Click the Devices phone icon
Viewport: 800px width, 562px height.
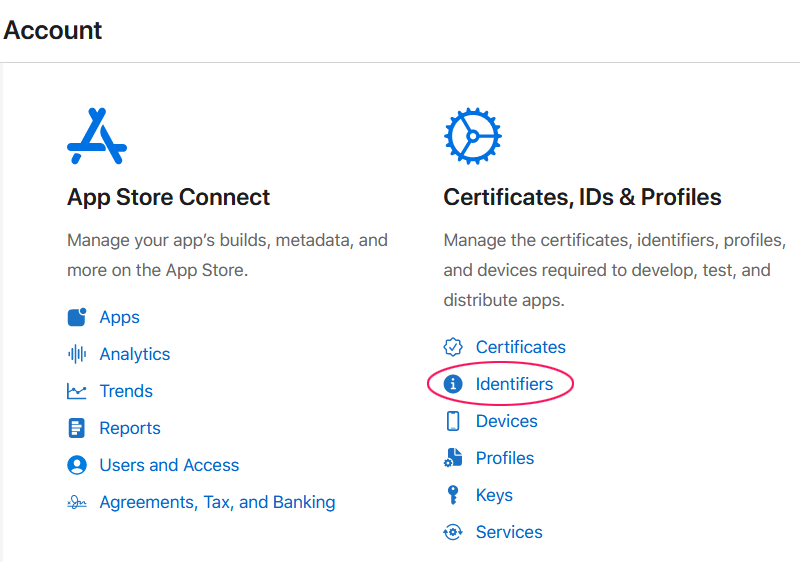[453, 421]
